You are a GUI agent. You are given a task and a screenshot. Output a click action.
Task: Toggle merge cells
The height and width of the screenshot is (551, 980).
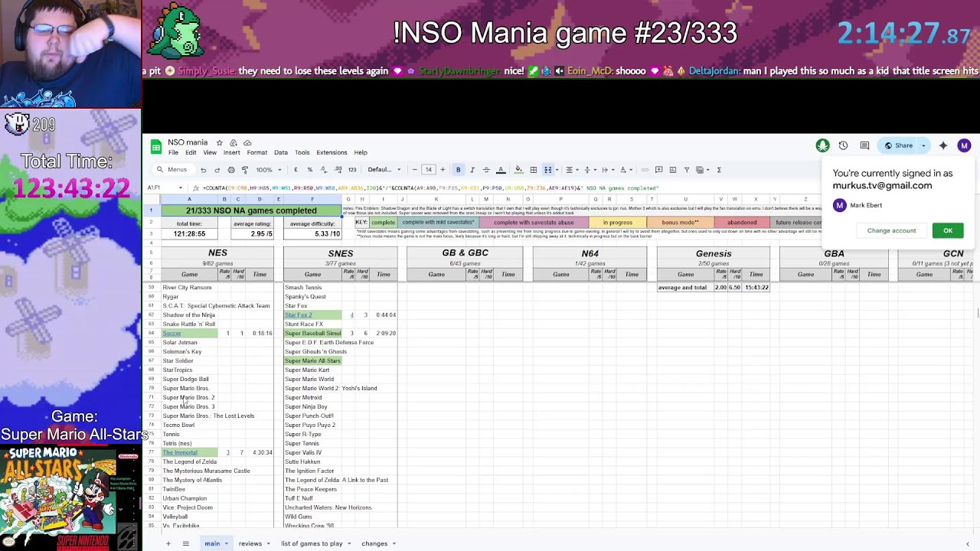point(547,170)
